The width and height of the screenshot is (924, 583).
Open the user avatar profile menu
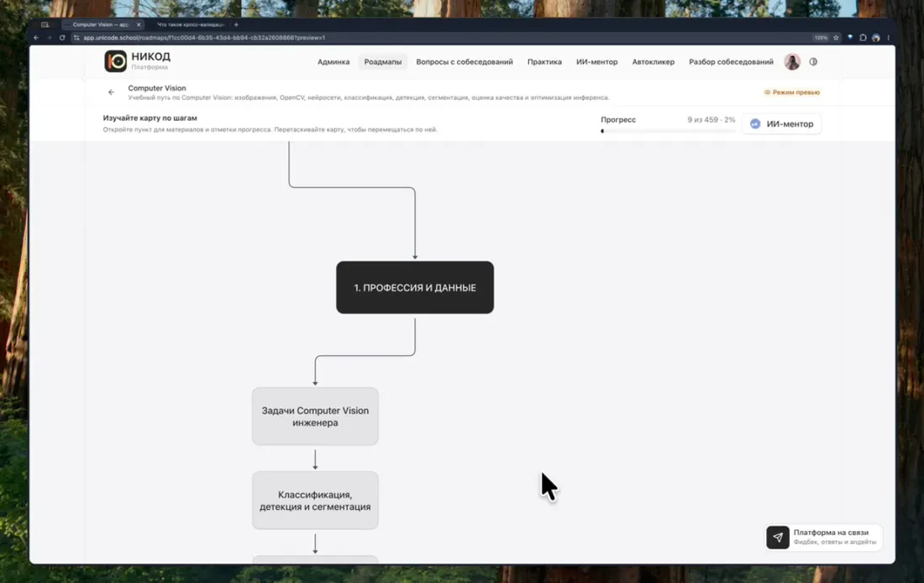click(792, 62)
